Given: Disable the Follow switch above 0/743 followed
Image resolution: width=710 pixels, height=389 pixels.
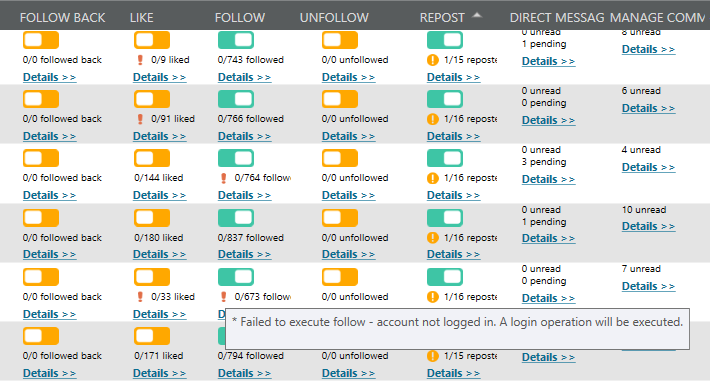Looking at the screenshot, I should pyautogui.click(x=236, y=40).
